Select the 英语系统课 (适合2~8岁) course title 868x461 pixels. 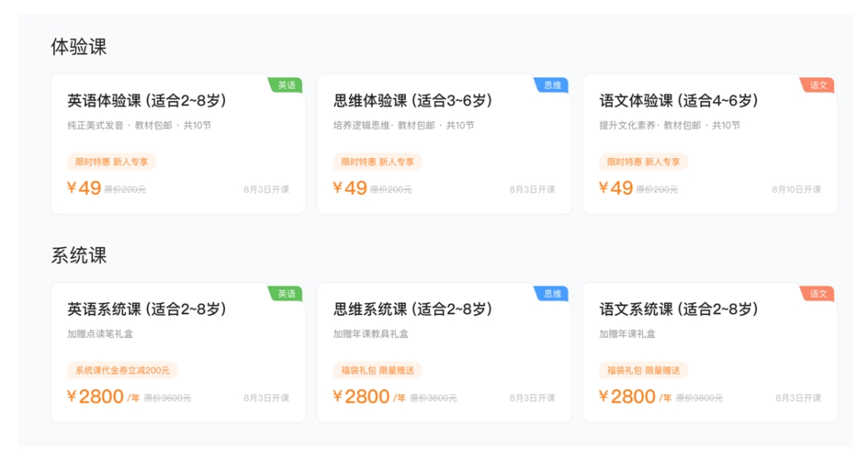pyautogui.click(x=147, y=309)
